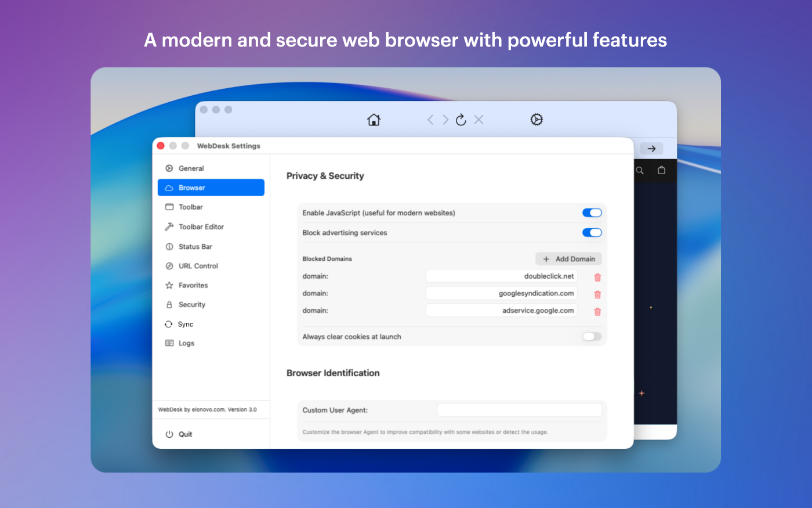Go to URL Control settings
The height and width of the screenshot is (508, 812).
198,266
